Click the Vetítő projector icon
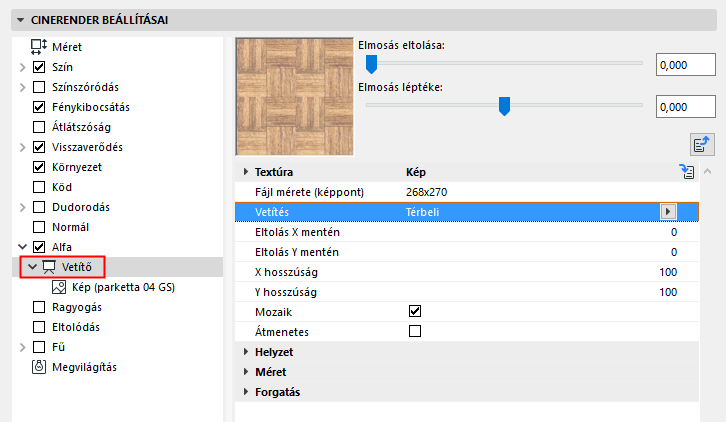The width and height of the screenshot is (726, 422). coord(49,267)
